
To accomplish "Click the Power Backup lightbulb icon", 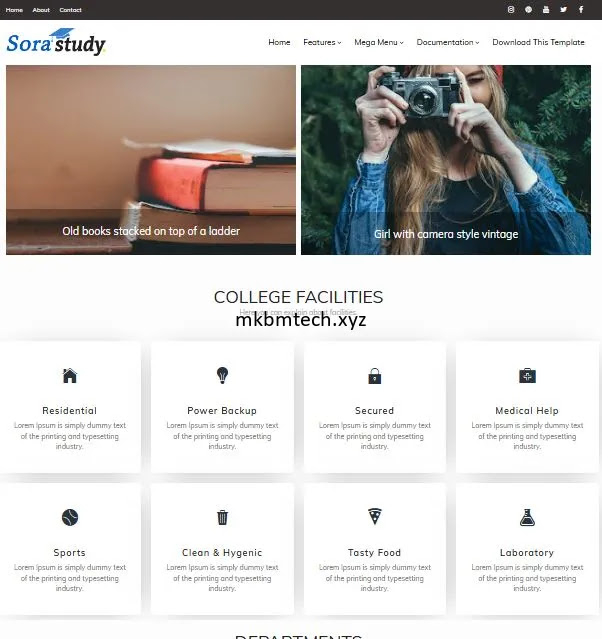I will (x=222, y=375).
